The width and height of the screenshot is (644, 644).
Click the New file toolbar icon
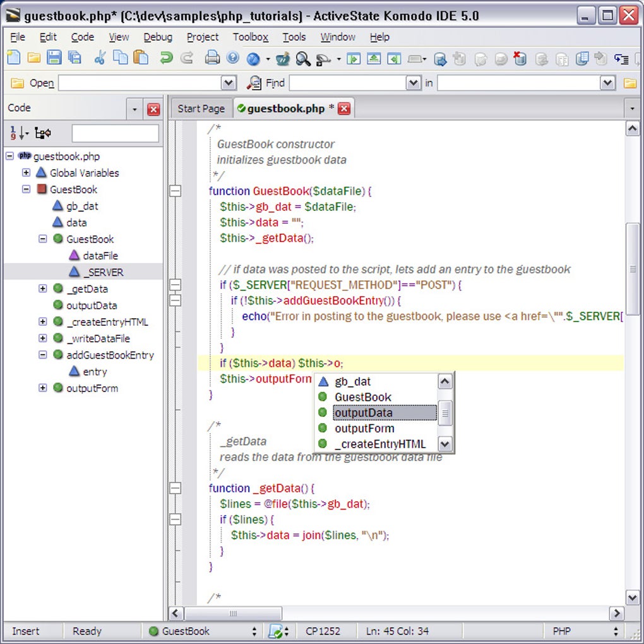(14, 59)
